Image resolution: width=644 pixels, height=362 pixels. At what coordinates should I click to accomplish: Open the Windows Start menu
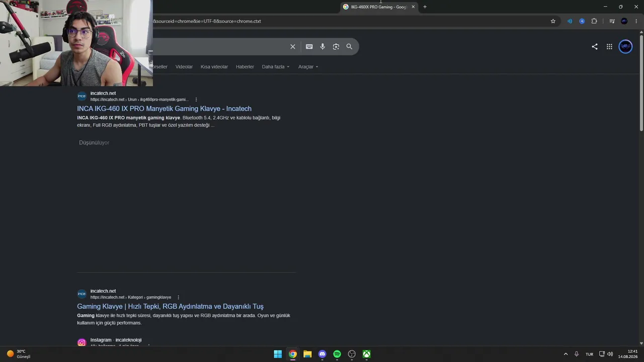click(x=278, y=354)
